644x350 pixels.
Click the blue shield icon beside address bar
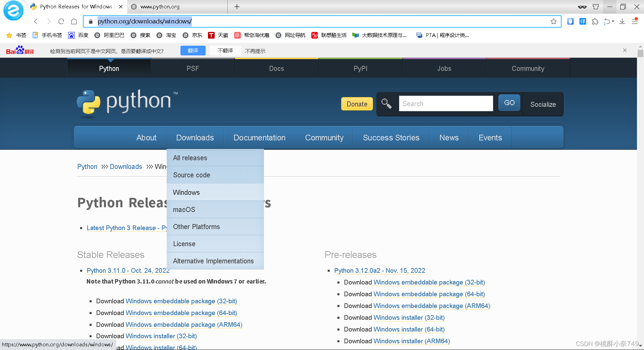coord(570,21)
